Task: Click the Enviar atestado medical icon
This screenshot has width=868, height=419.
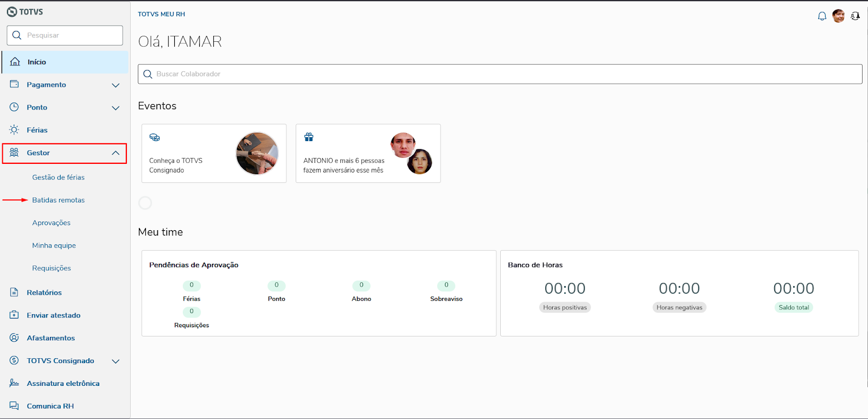Action: (x=14, y=315)
